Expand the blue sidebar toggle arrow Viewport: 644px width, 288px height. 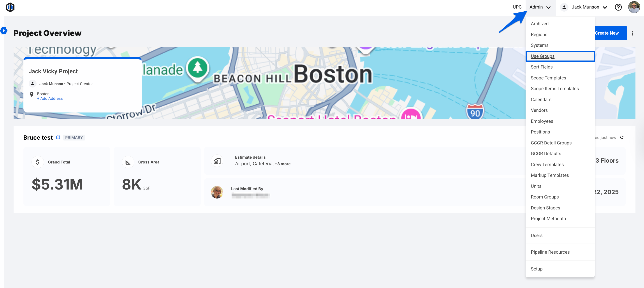click(x=4, y=31)
